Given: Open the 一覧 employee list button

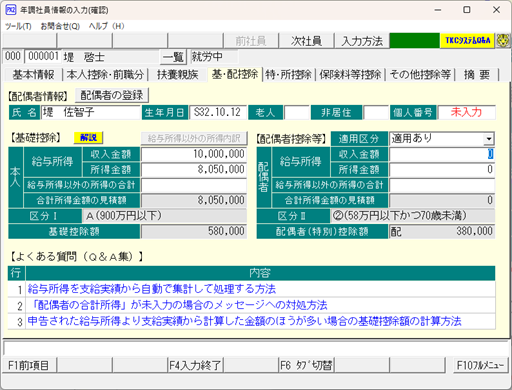Looking at the screenshot, I should 173,57.
